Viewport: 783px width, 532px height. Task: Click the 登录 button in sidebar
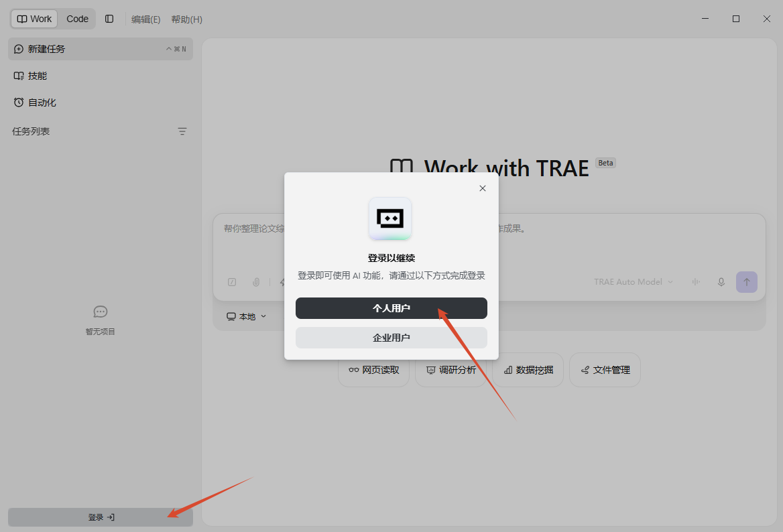pos(101,517)
